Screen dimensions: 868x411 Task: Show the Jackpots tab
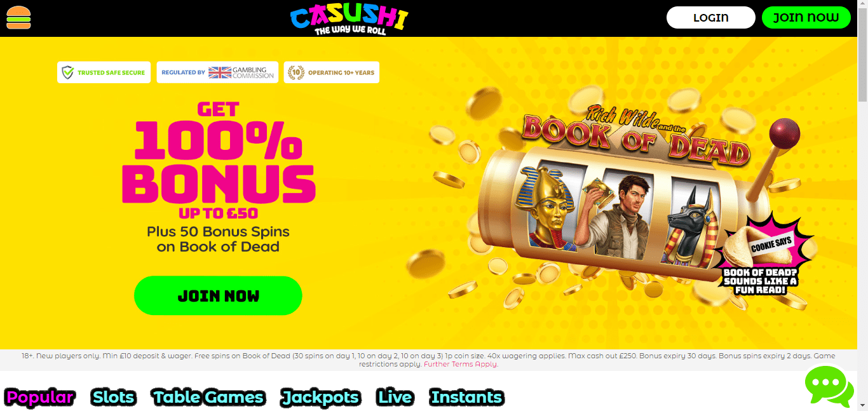(x=320, y=398)
